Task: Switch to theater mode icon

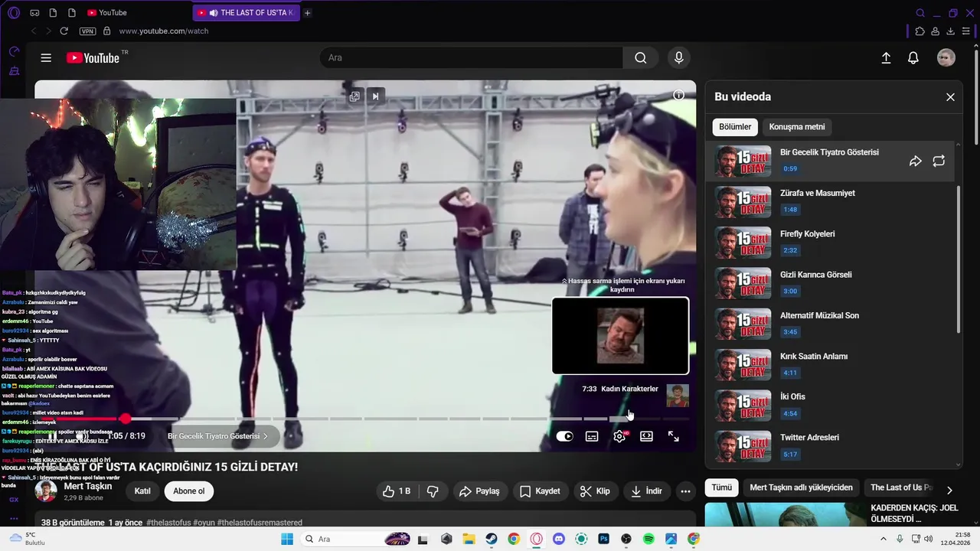Action: 646,436
